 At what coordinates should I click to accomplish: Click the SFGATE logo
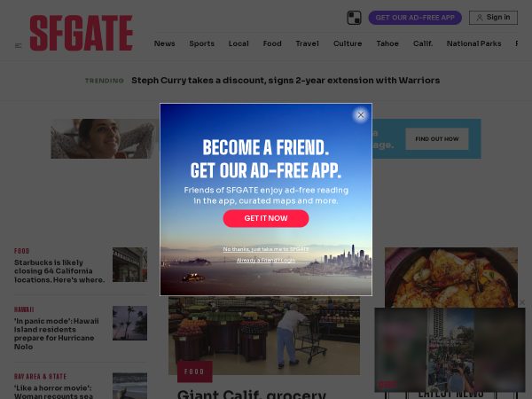[81, 33]
